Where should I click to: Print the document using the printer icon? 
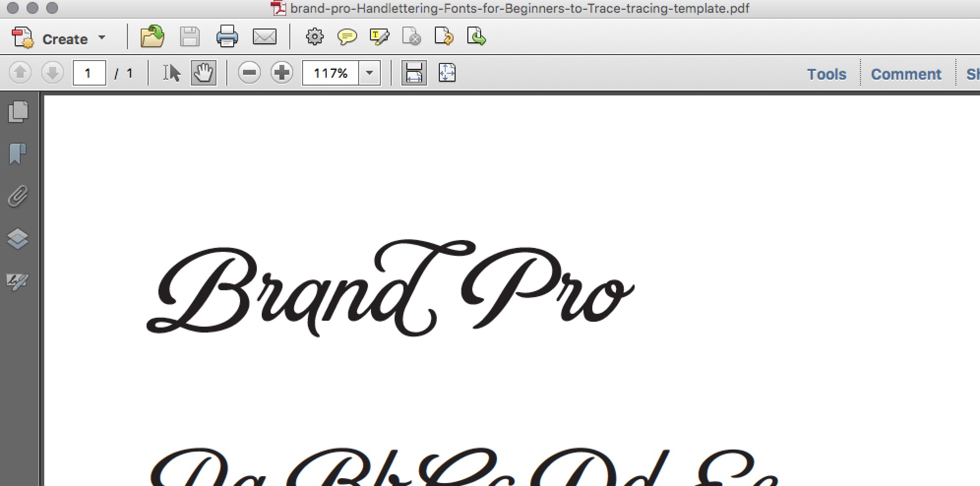tap(227, 37)
